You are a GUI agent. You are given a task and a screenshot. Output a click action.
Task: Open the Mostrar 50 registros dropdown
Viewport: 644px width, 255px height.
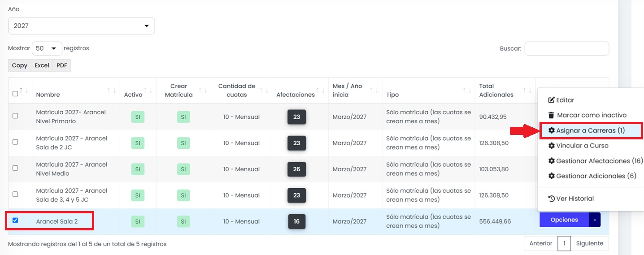point(47,48)
